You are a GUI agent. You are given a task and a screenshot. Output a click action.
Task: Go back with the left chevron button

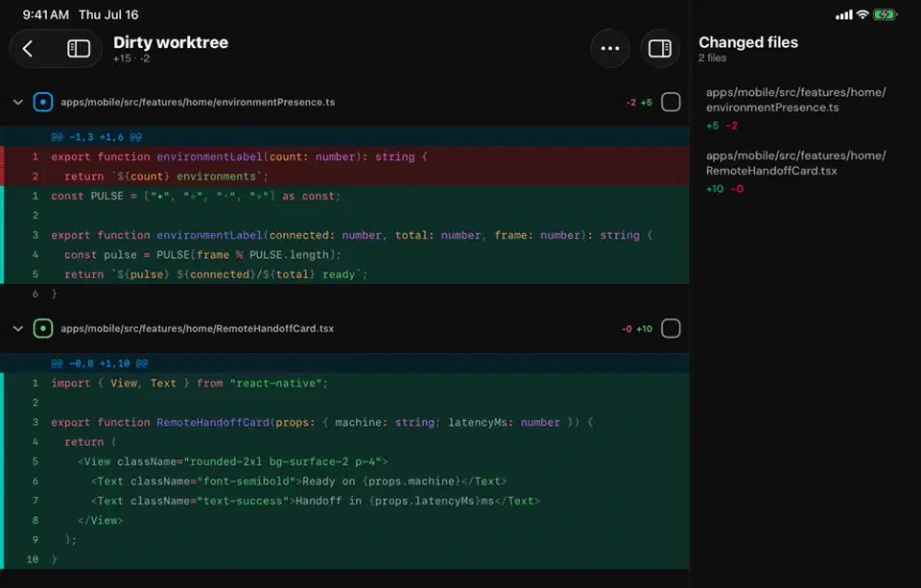[x=28, y=48]
